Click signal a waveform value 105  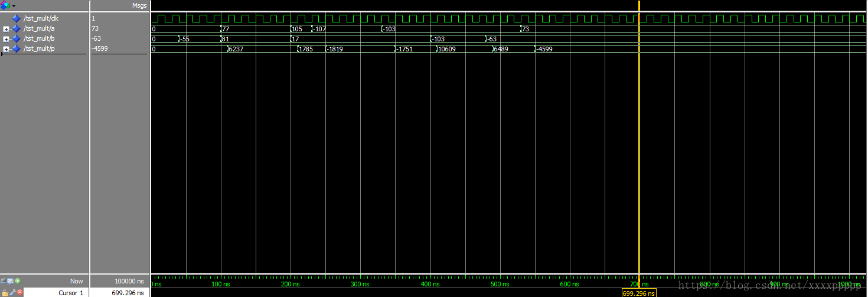[x=297, y=28]
